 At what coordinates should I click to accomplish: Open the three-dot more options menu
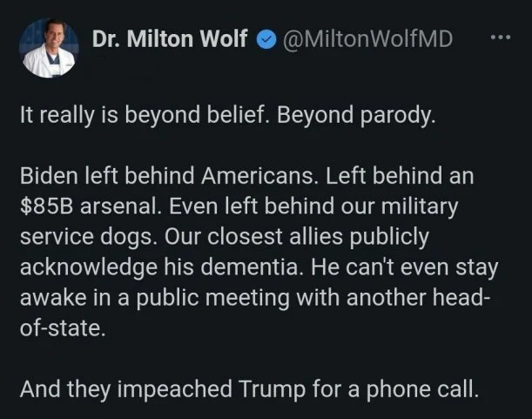[501, 37]
